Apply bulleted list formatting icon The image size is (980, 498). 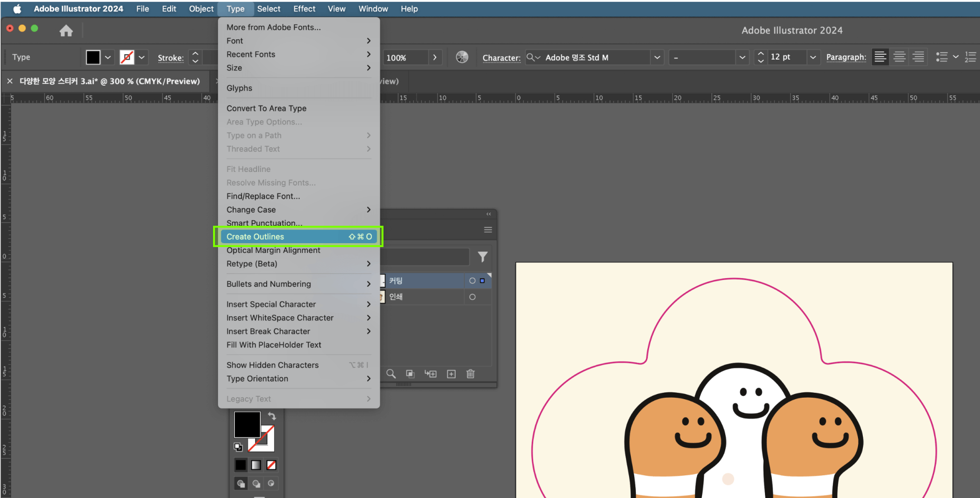(x=942, y=57)
